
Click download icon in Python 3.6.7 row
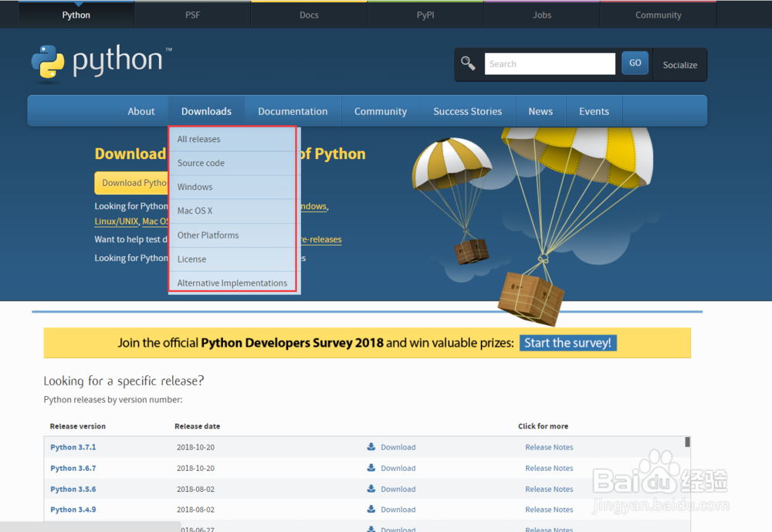(371, 468)
